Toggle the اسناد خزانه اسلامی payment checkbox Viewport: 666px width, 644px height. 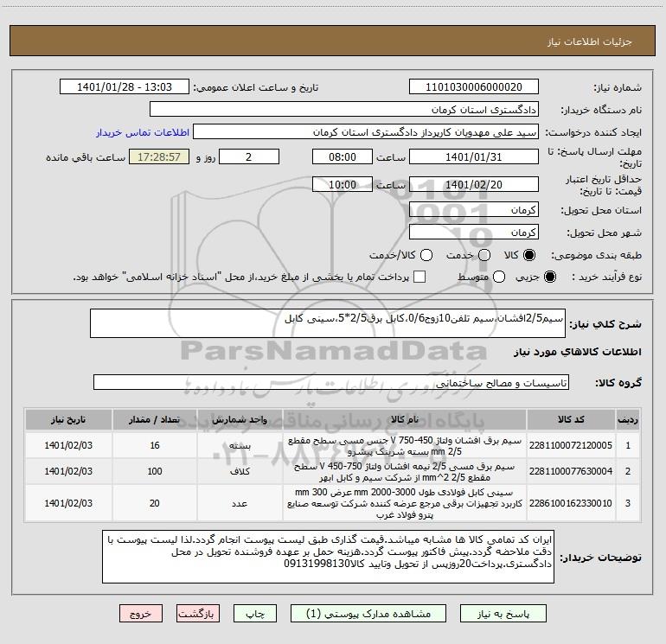419,277
